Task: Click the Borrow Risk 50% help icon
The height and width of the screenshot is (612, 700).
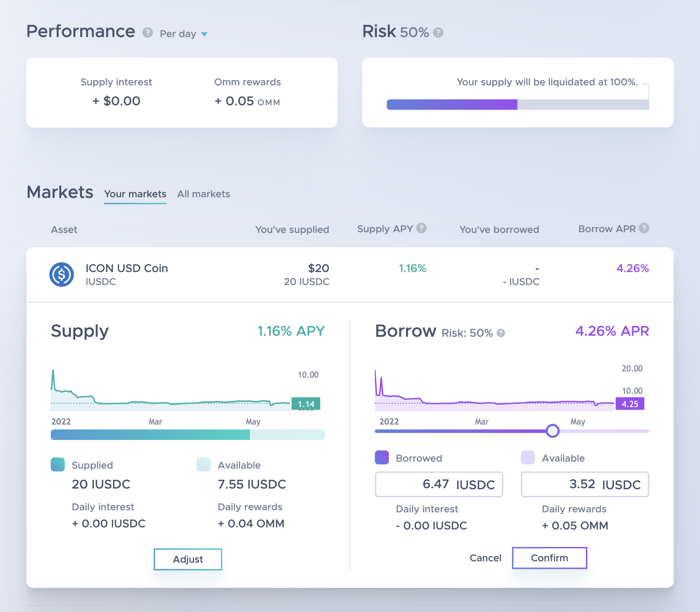Action: [501, 333]
